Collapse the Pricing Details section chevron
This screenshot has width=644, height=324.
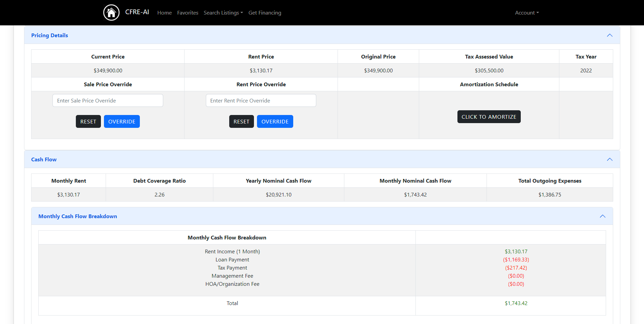pyautogui.click(x=610, y=35)
